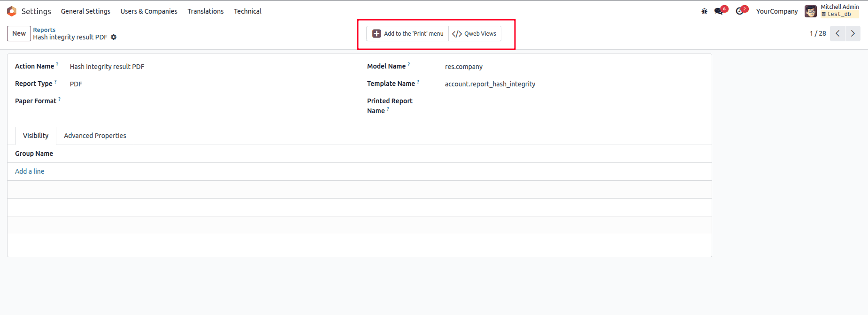Open the debug bug icon menu
The height and width of the screenshot is (315, 868).
[x=704, y=11]
